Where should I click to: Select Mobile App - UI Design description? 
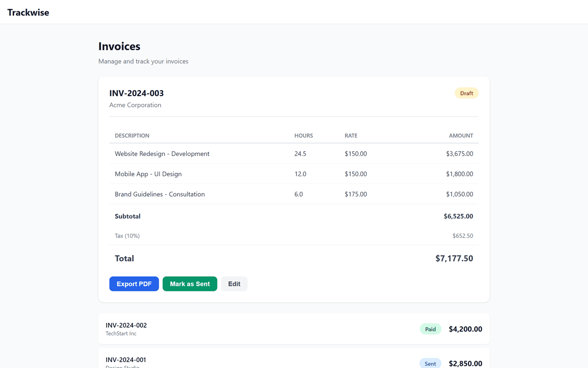(148, 174)
